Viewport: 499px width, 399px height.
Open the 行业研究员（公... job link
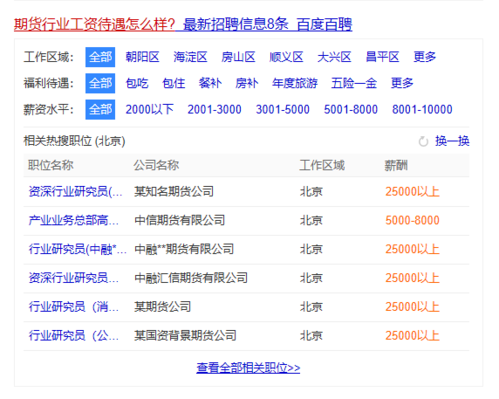73,335
